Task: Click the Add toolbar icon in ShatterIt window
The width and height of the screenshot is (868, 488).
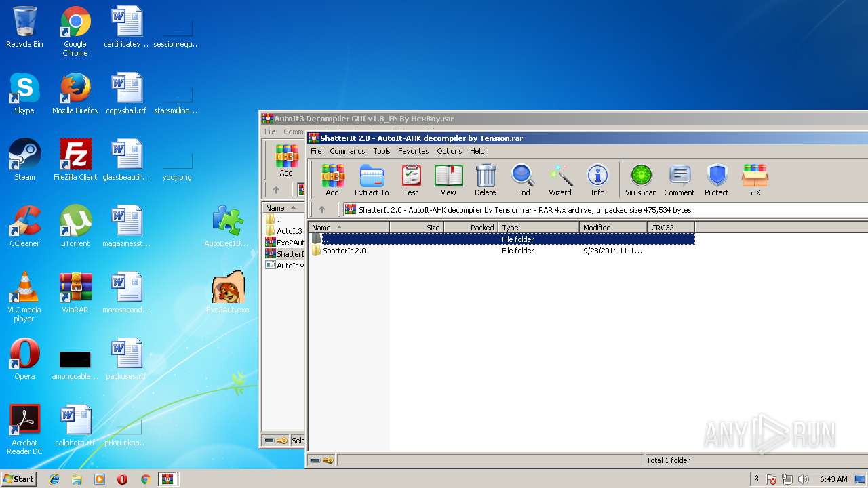Action: 332,180
